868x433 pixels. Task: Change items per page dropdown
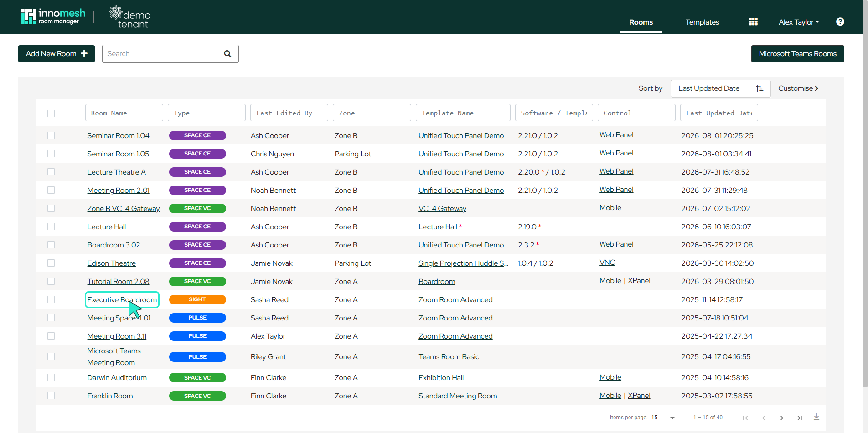(664, 418)
